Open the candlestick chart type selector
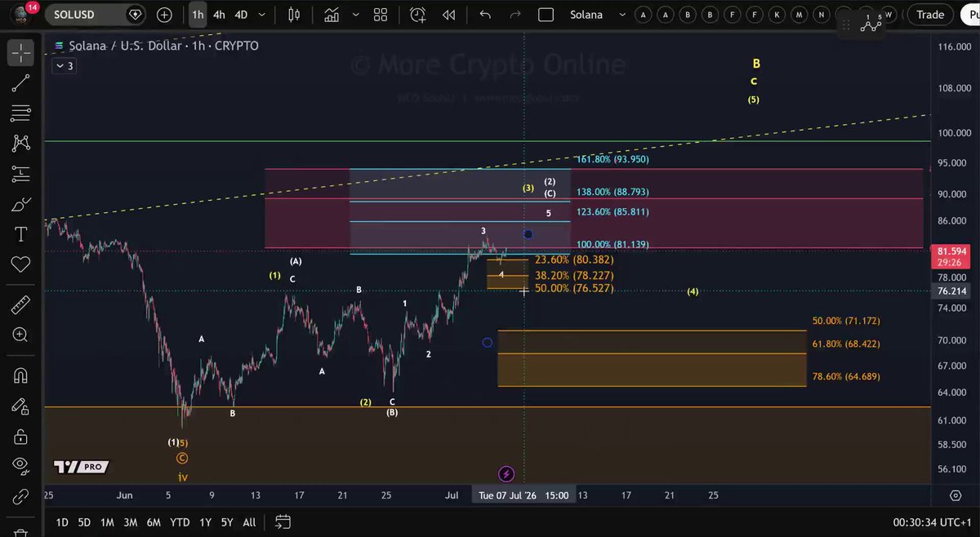The width and height of the screenshot is (980, 537). click(294, 15)
